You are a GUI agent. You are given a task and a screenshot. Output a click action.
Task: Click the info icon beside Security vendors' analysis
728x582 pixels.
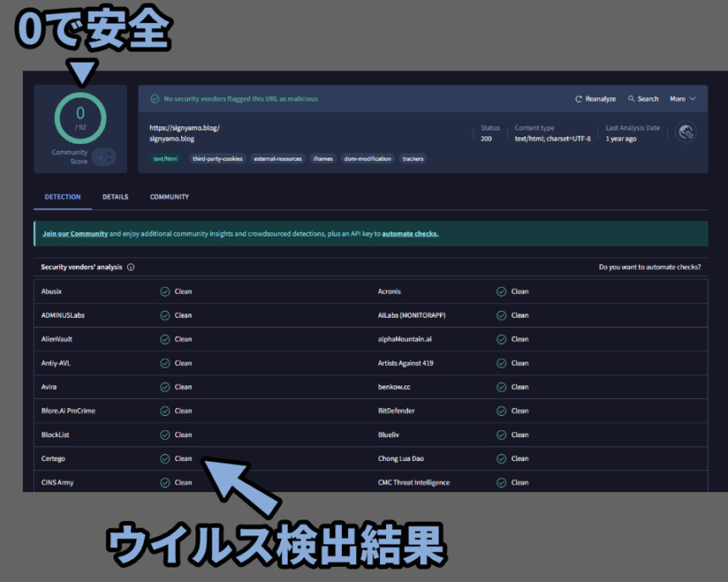click(x=131, y=267)
